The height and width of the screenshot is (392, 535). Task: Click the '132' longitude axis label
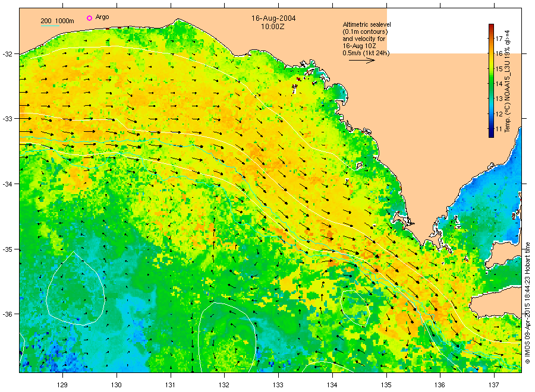224,385
